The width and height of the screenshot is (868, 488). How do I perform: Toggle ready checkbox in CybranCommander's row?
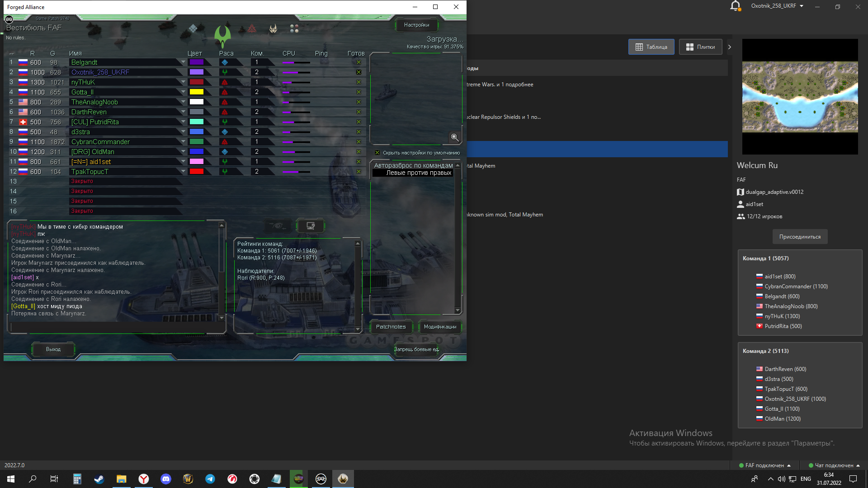coord(359,142)
